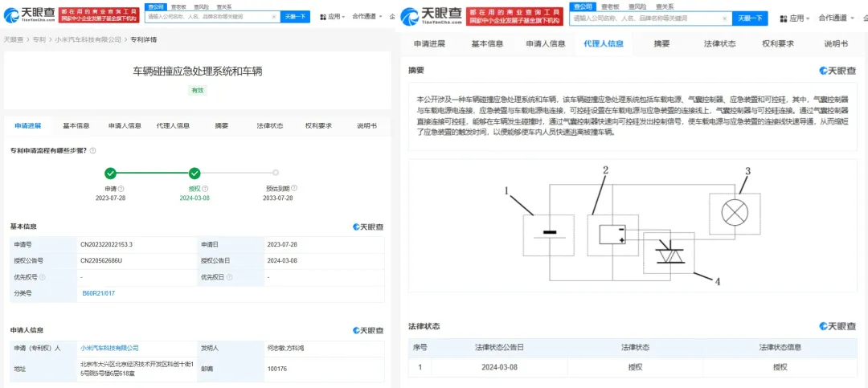The height and width of the screenshot is (388, 868).
Task: Clear search box via X, right page
Action: [x=725, y=18]
